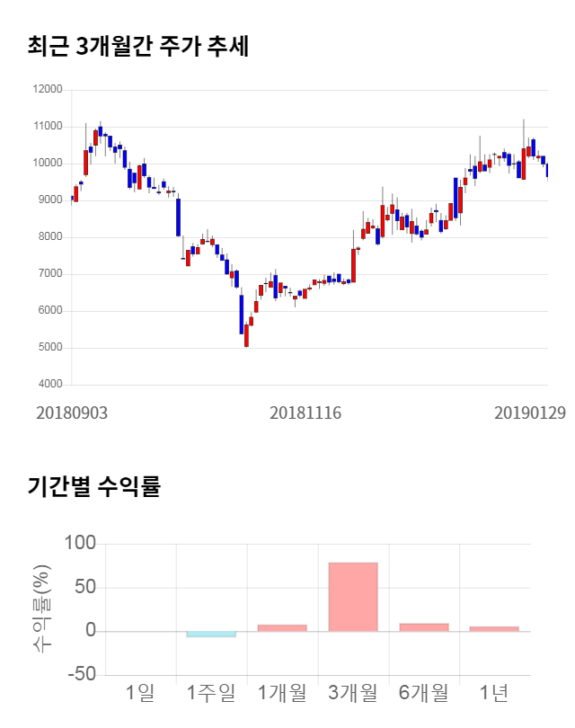Image resolution: width=575 pixels, height=728 pixels.
Task: Click the 1년 return bar
Action: tap(494, 628)
